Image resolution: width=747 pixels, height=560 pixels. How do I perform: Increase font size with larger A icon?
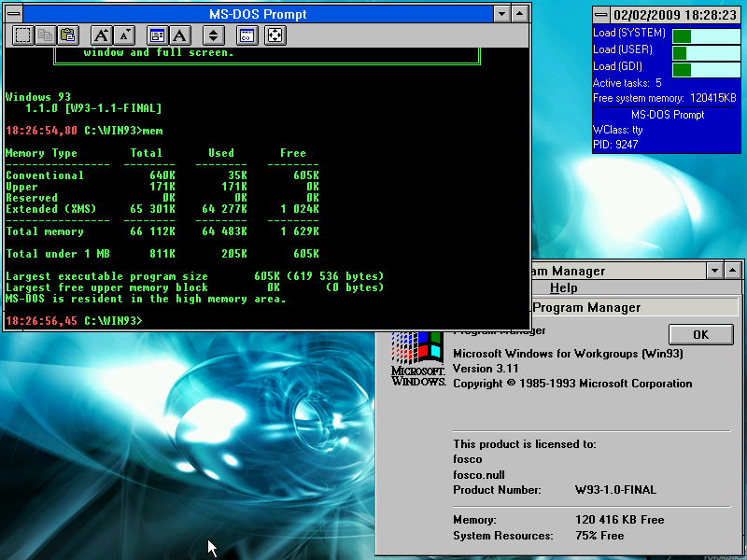[102, 35]
